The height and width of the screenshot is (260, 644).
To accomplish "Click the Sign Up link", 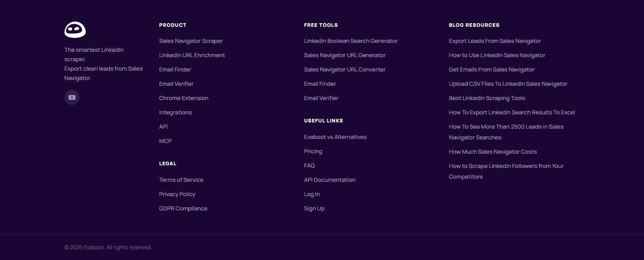I will [314, 209].
